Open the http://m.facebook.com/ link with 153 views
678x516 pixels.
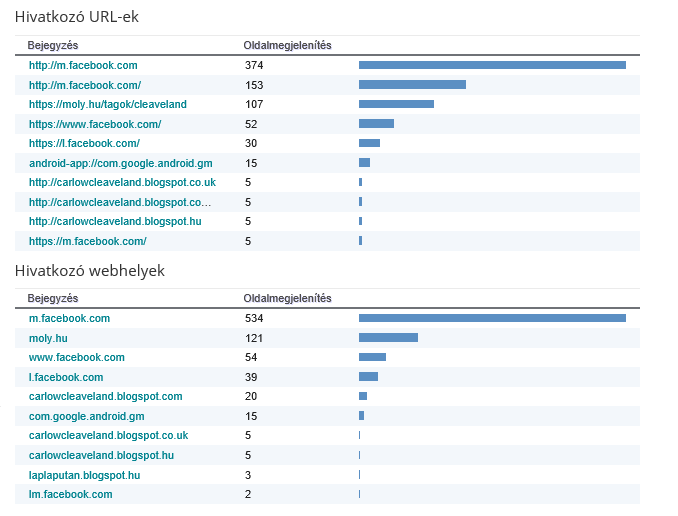click(x=85, y=85)
